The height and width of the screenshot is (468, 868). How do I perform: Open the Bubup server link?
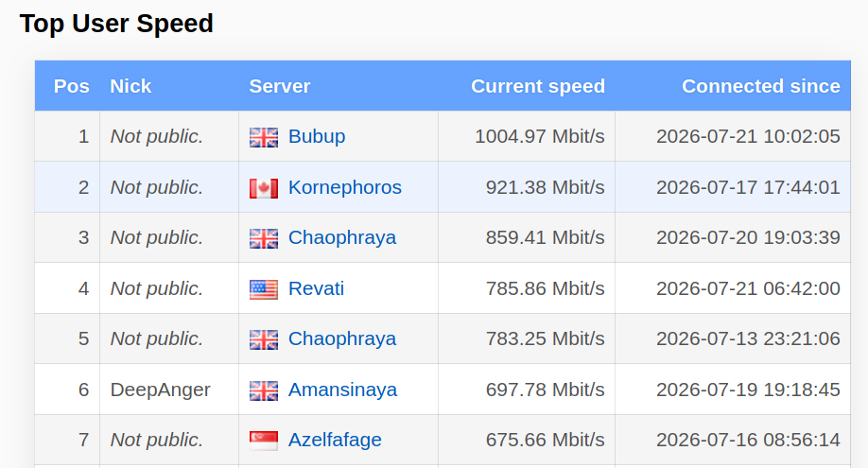tap(317, 136)
